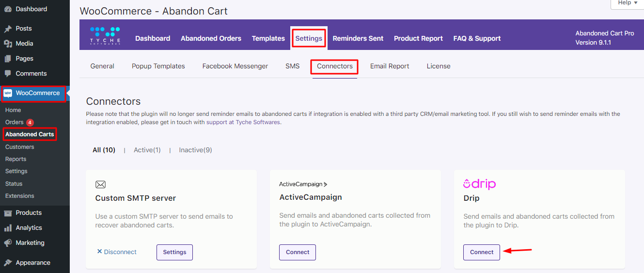Screen dimensions: 644x273
Task: Click the Pages icon in sidebar
Action: click(8, 59)
